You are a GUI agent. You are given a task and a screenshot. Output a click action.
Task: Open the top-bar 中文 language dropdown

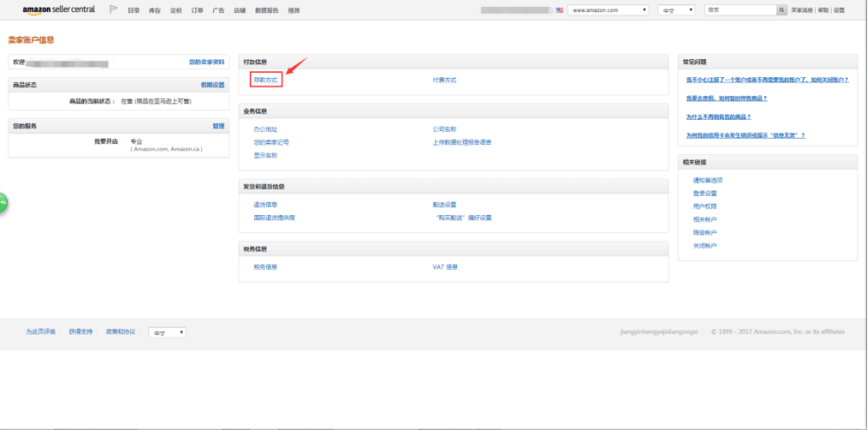tap(678, 10)
